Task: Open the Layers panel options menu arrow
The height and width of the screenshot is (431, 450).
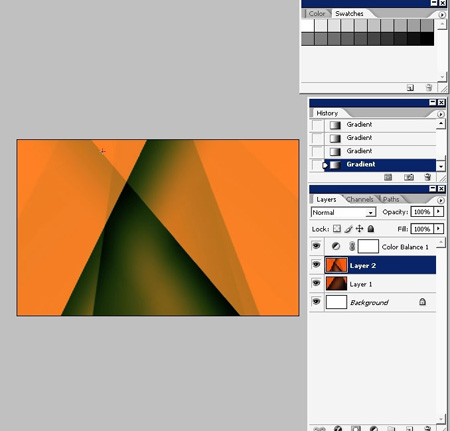Action: coord(441,200)
